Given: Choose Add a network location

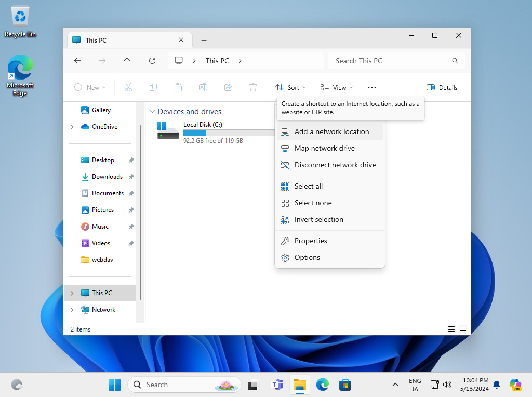Looking at the screenshot, I should [x=330, y=131].
